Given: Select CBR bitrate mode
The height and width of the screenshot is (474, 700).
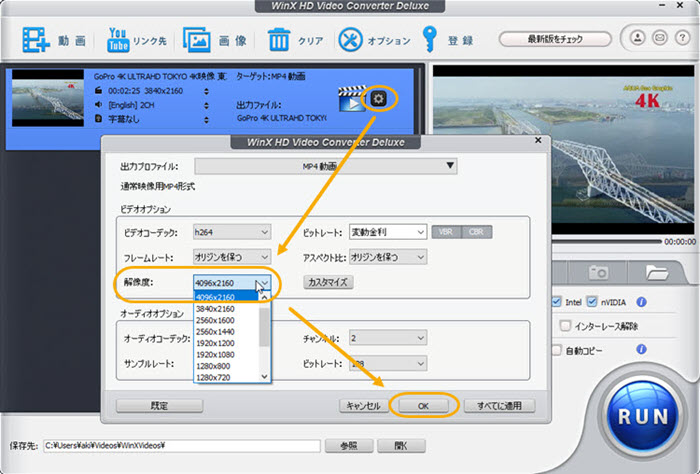Looking at the screenshot, I should tap(476, 232).
